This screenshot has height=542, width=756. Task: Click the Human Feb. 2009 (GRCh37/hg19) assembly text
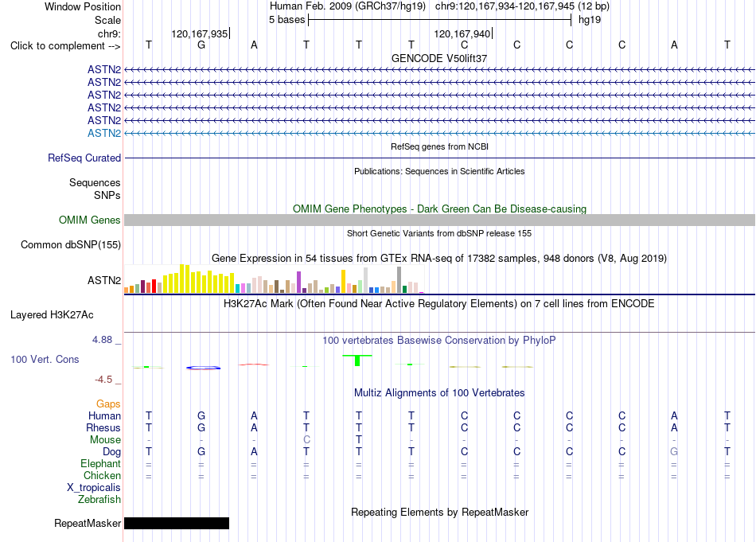pyautogui.click(x=348, y=6)
